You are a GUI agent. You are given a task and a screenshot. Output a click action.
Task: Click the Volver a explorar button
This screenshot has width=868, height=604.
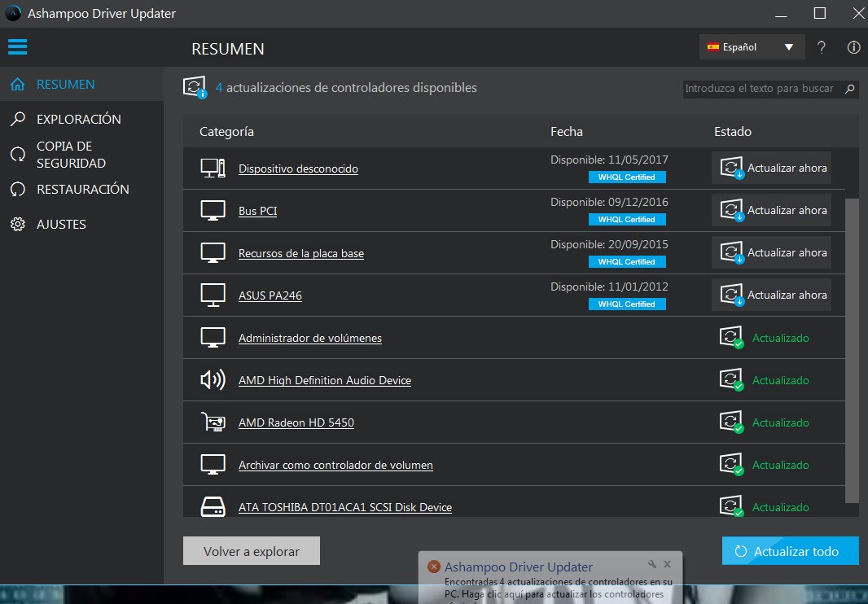click(x=252, y=551)
